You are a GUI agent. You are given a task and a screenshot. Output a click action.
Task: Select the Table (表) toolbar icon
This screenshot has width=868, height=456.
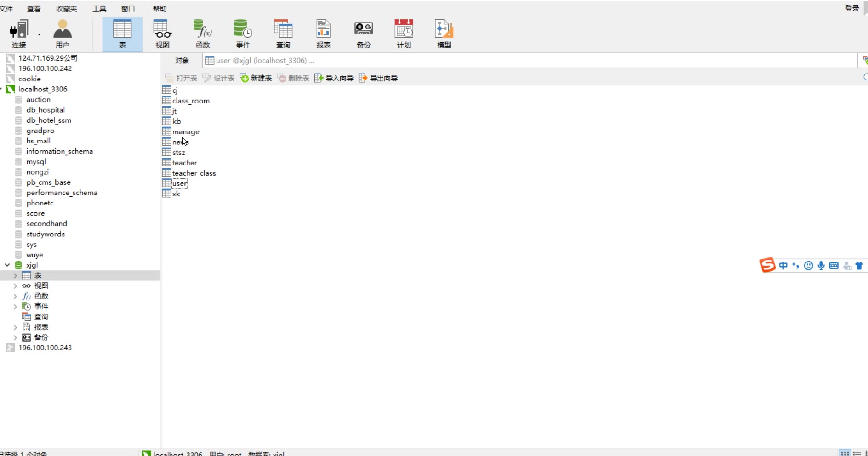122,34
